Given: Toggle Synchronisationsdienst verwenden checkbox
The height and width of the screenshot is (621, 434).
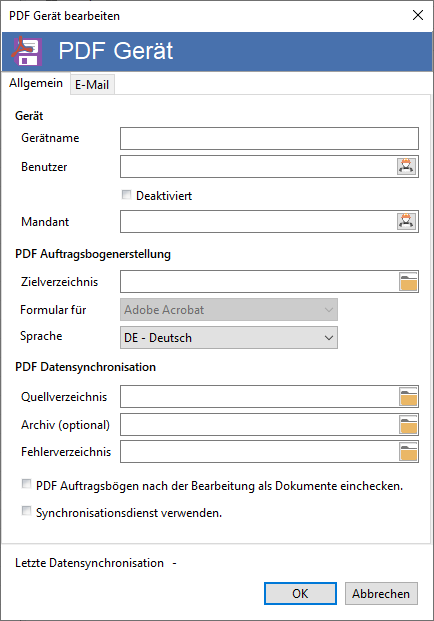Looking at the screenshot, I should pyautogui.click(x=27, y=511).
